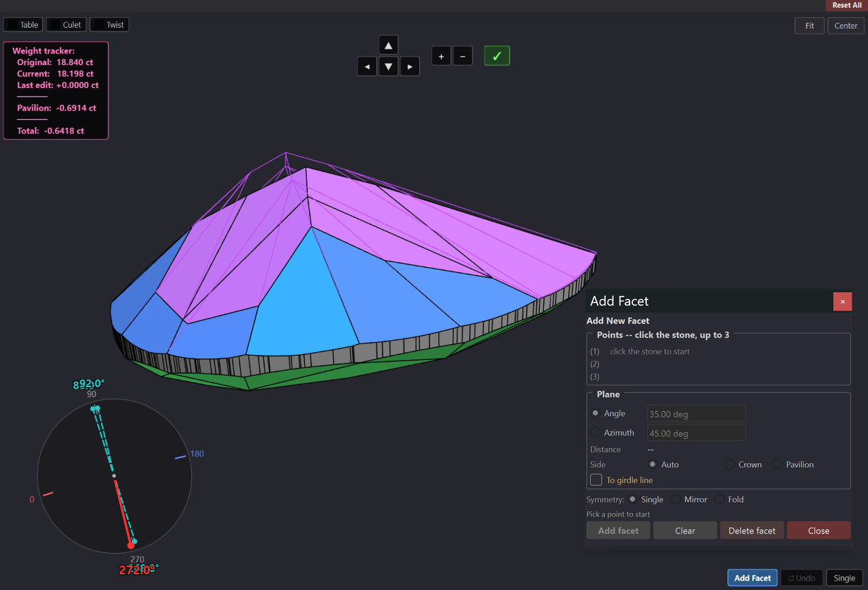The image size is (868, 590).
Task: Click the teal marker at dial top
Action: (95, 409)
